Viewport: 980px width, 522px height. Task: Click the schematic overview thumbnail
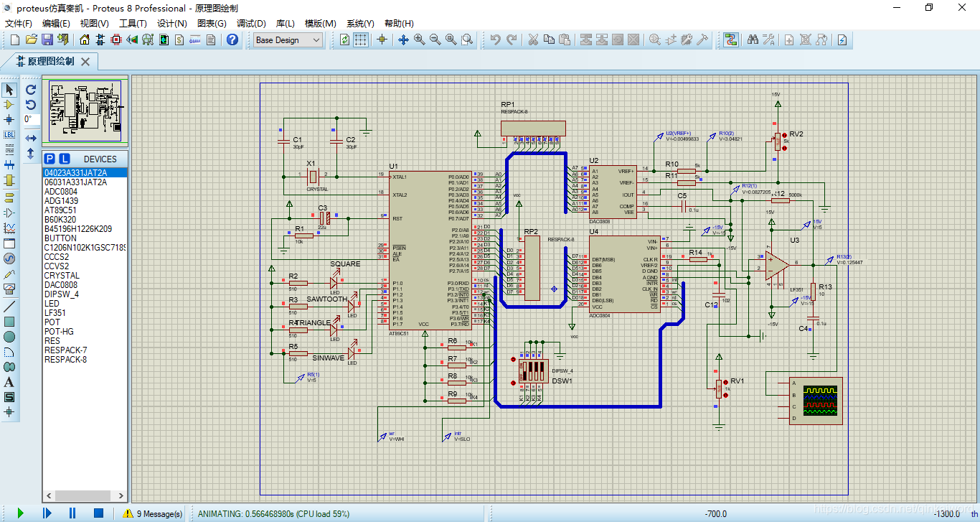[x=85, y=111]
